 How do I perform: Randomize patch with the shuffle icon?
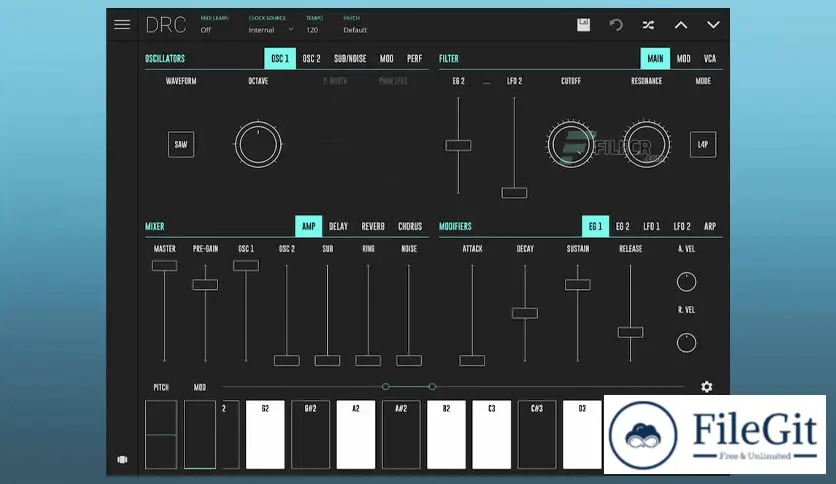pyautogui.click(x=648, y=25)
